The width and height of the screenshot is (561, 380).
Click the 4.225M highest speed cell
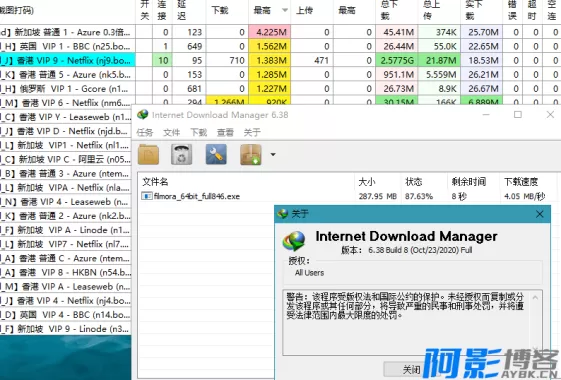coord(270,32)
